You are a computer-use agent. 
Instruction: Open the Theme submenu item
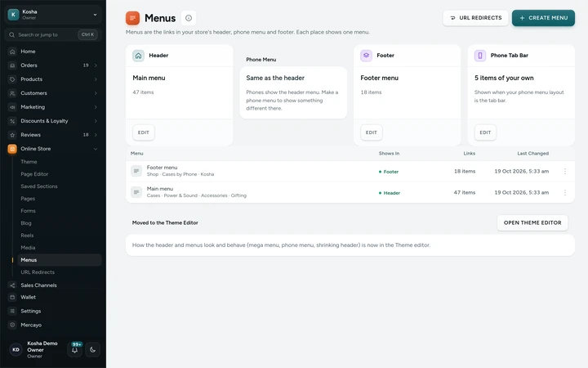[x=60, y=162]
